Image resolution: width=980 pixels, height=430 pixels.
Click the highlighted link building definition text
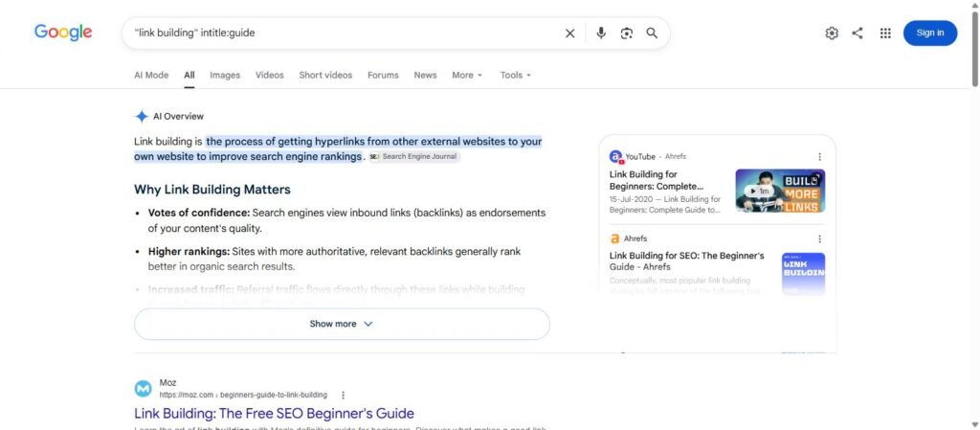click(x=338, y=148)
